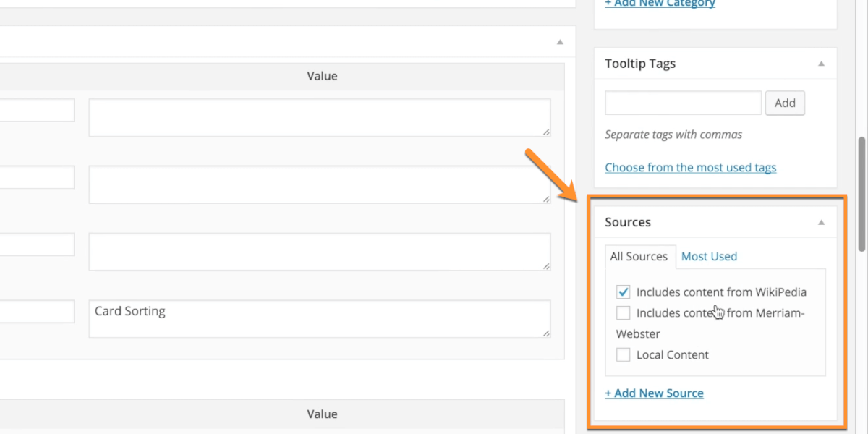Viewport: 868px width, 434px height.
Task: Click the Tooltip Tags panel heading
Action: tap(640, 64)
